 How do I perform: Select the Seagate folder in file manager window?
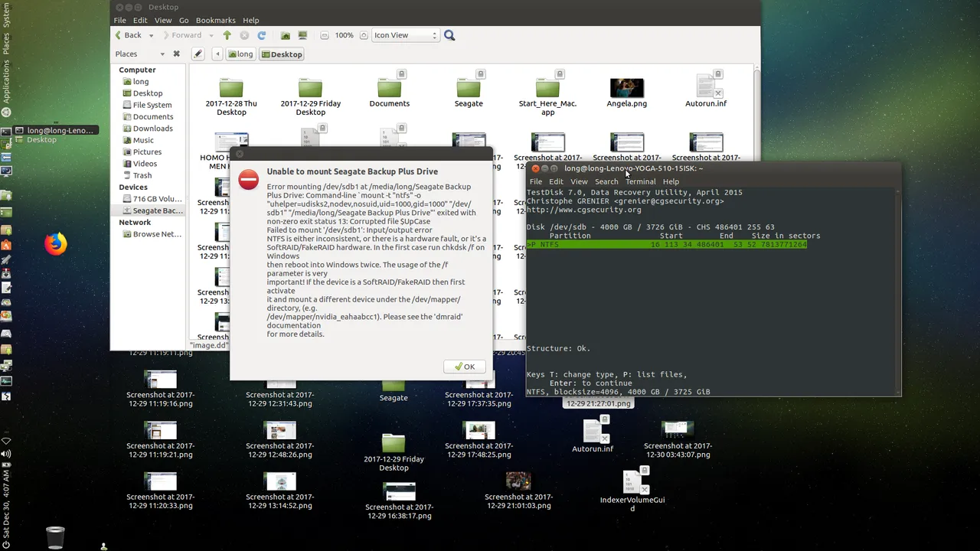pyautogui.click(x=469, y=87)
